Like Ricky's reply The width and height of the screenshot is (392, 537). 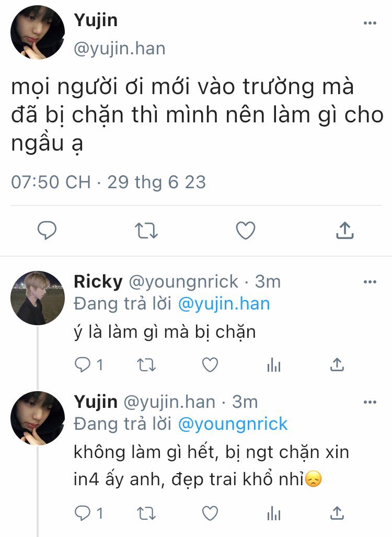click(210, 365)
